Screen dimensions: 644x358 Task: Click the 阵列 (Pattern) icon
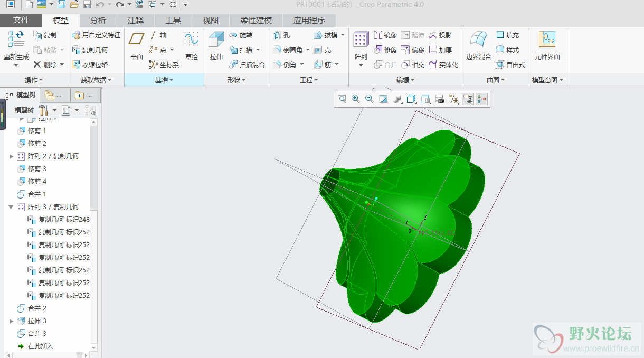[361, 40]
